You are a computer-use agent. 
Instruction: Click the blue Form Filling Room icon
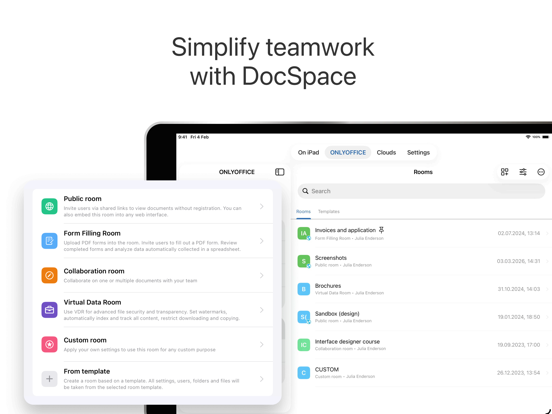pos(49,241)
